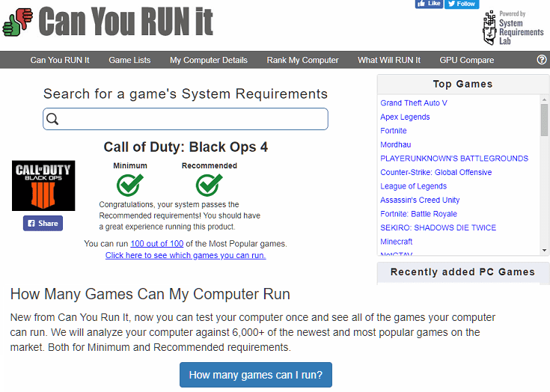Click the Top Games panel header
Screen dimensions: 550x392
462,84
